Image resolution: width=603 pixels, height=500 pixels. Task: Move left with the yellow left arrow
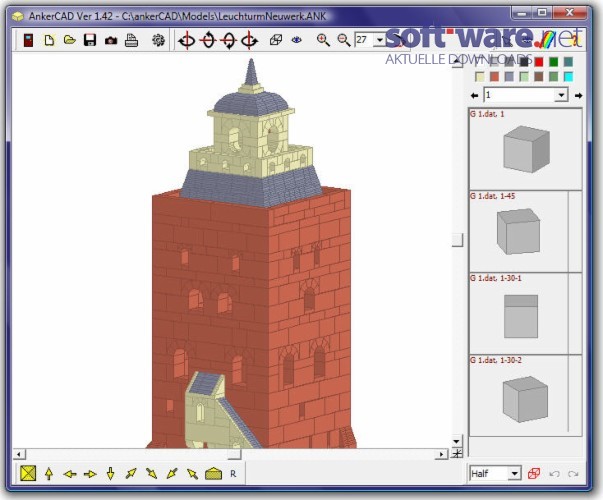(x=70, y=474)
